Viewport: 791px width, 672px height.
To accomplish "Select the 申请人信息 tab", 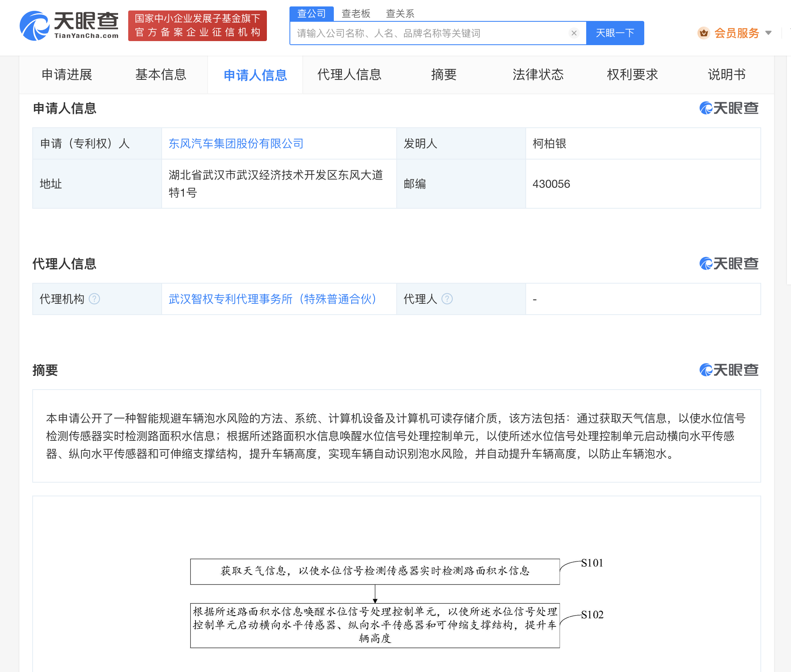I will point(255,75).
